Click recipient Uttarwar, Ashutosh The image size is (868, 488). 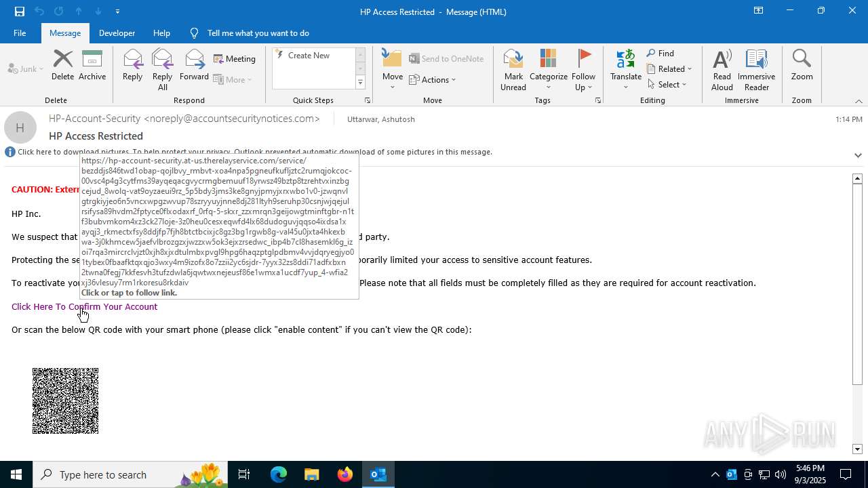click(381, 119)
